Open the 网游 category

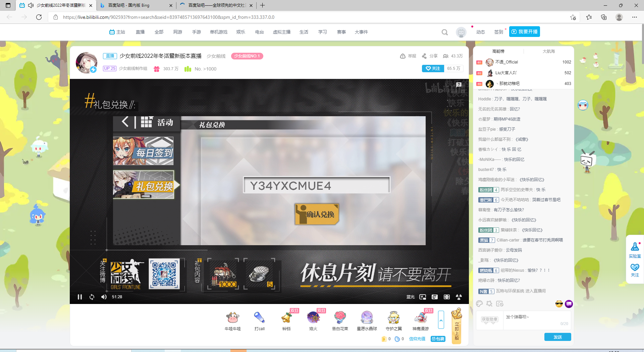[178, 32]
